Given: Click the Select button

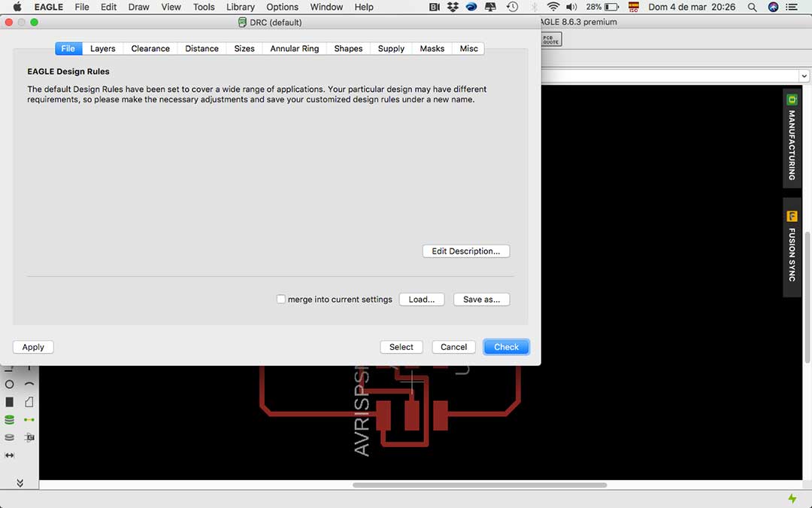Looking at the screenshot, I should tap(401, 347).
